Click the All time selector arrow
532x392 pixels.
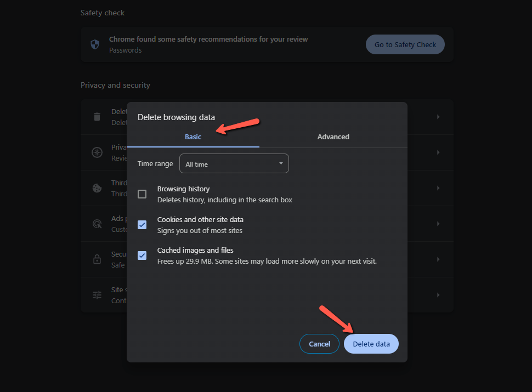(280, 163)
